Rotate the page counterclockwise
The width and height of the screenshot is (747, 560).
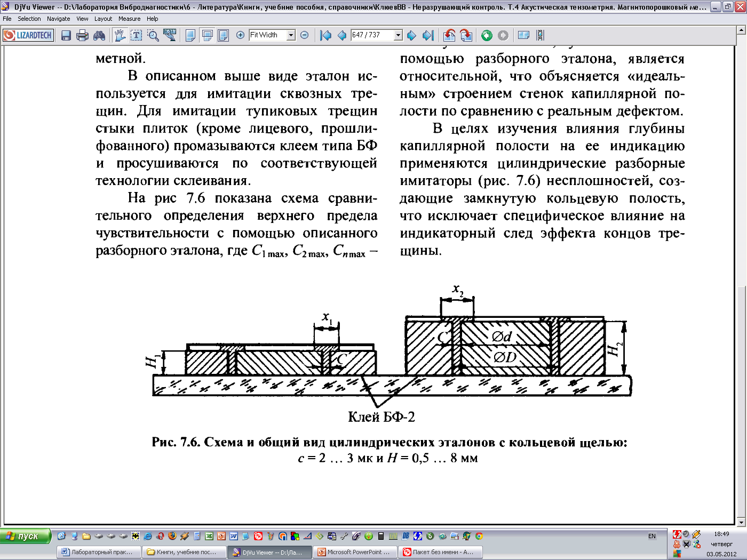(x=449, y=35)
